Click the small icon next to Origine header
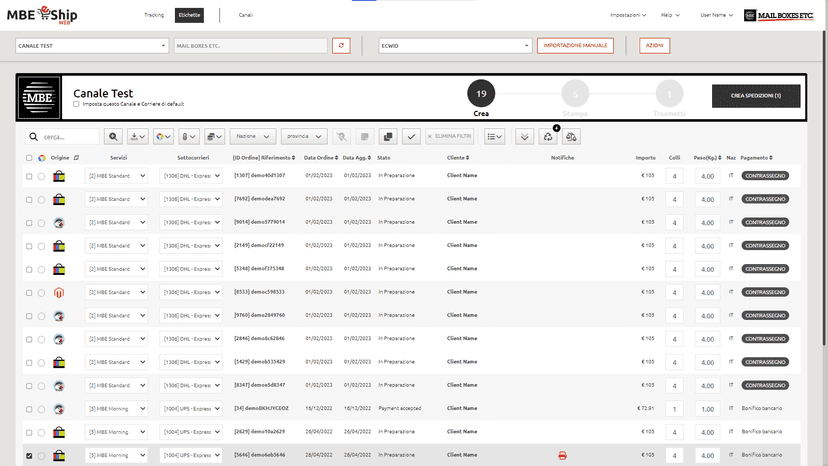Viewport: 828px width, 466px height. [x=76, y=157]
